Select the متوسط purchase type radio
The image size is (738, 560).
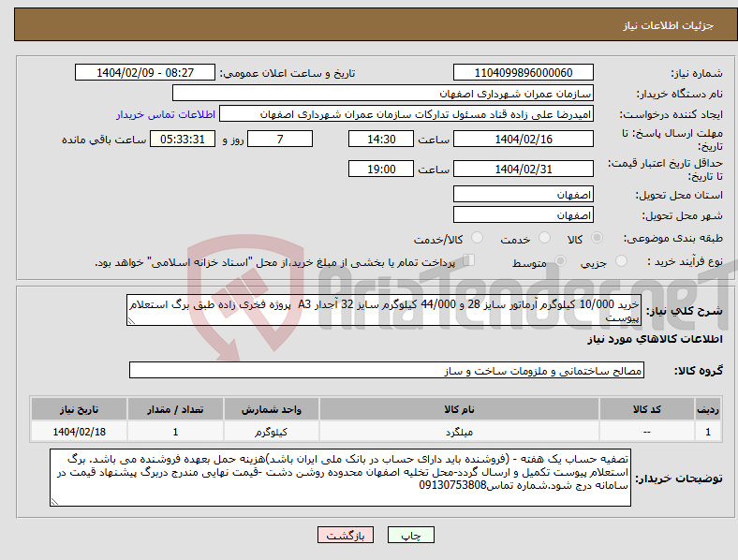(560, 260)
